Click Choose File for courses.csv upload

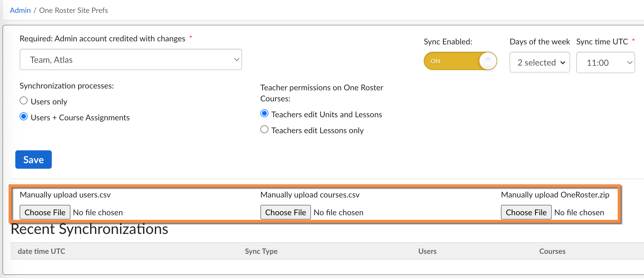pos(285,212)
